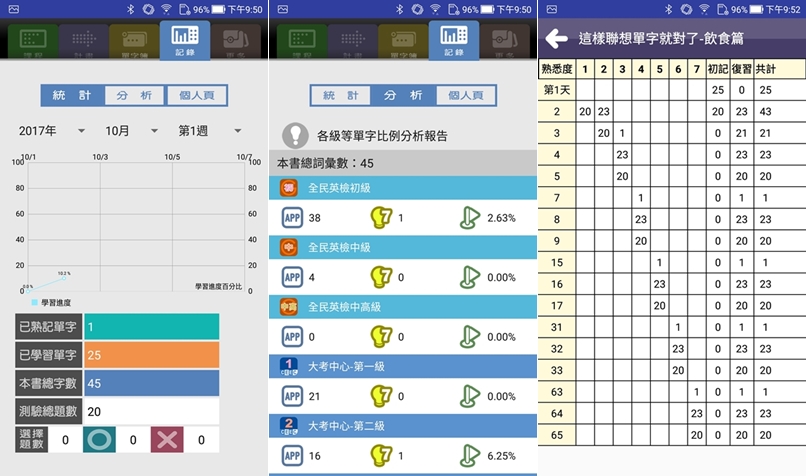Tap the 大考中心-第一級 section header
The image size is (806, 476).
click(x=403, y=367)
